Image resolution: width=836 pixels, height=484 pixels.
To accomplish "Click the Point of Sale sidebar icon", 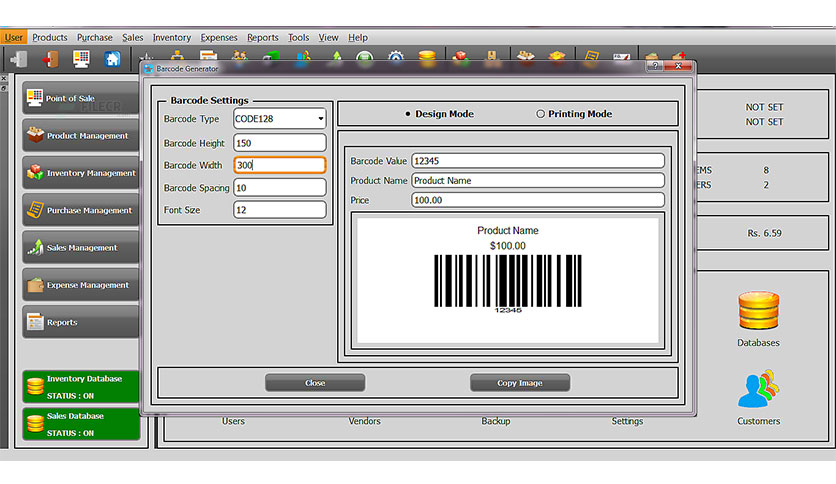I will pos(35,98).
